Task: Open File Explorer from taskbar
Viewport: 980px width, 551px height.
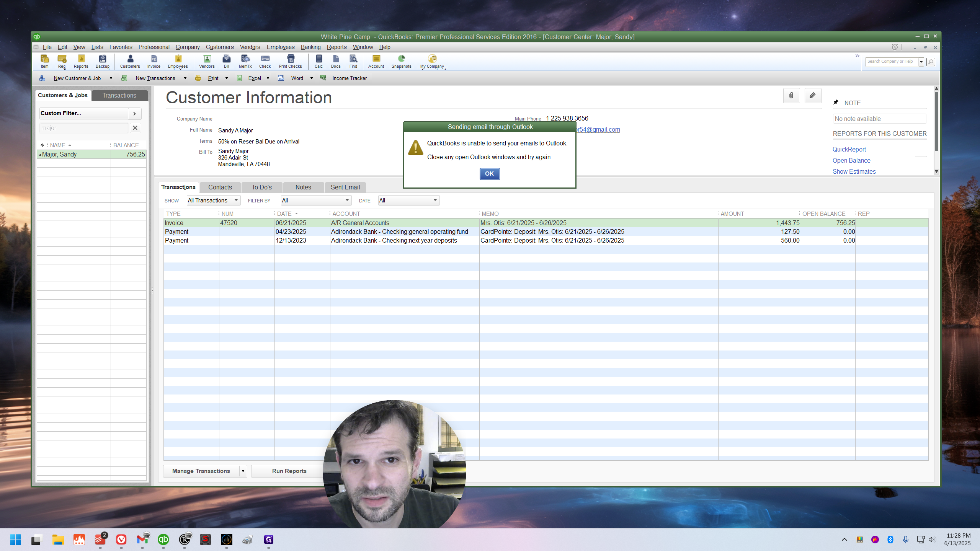Action: (58, 540)
